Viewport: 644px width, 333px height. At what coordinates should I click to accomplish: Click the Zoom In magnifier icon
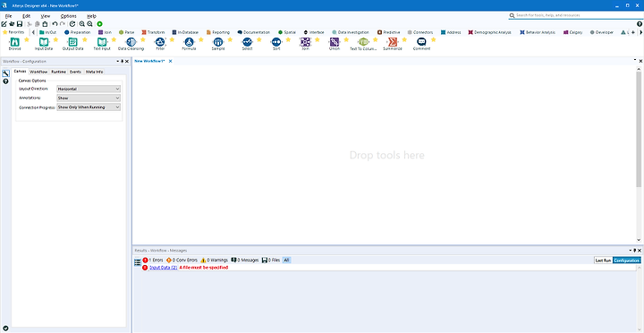82,24
